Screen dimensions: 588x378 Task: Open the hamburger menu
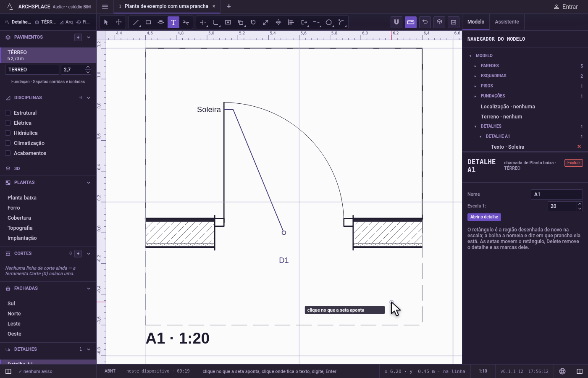coord(105,7)
